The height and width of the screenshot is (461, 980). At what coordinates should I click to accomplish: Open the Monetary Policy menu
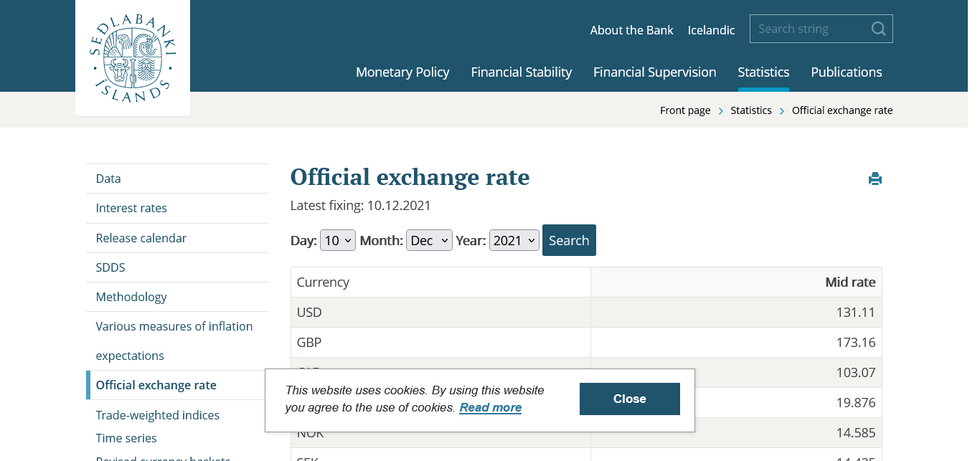(402, 72)
